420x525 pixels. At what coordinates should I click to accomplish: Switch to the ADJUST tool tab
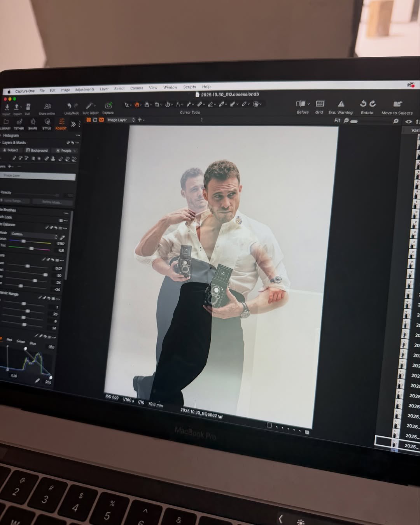[61, 124]
